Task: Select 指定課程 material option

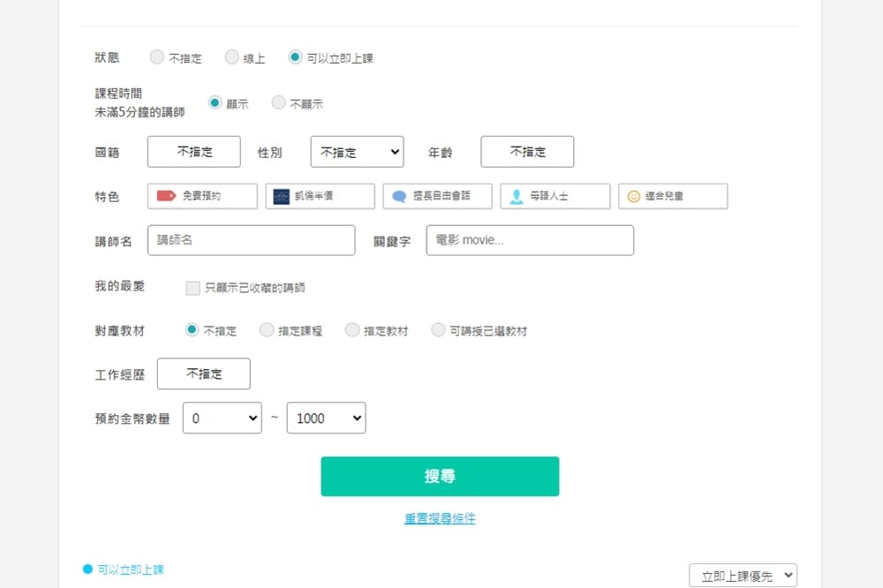Action: point(267,330)
